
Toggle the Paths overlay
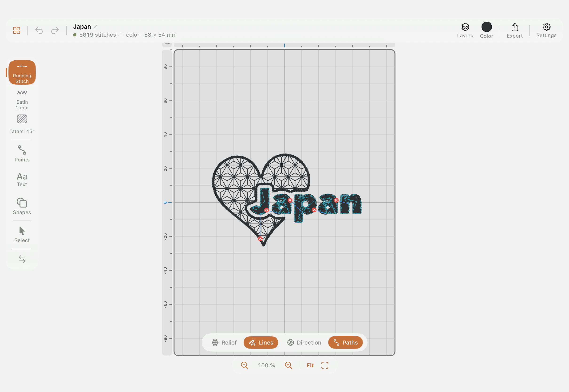coord(345,342)
